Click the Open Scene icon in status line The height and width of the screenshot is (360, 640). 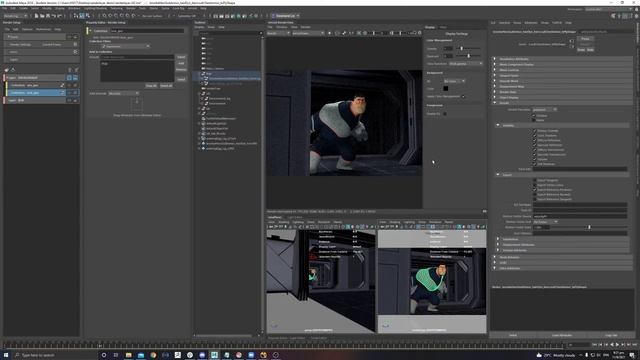(x=42, y=16)
